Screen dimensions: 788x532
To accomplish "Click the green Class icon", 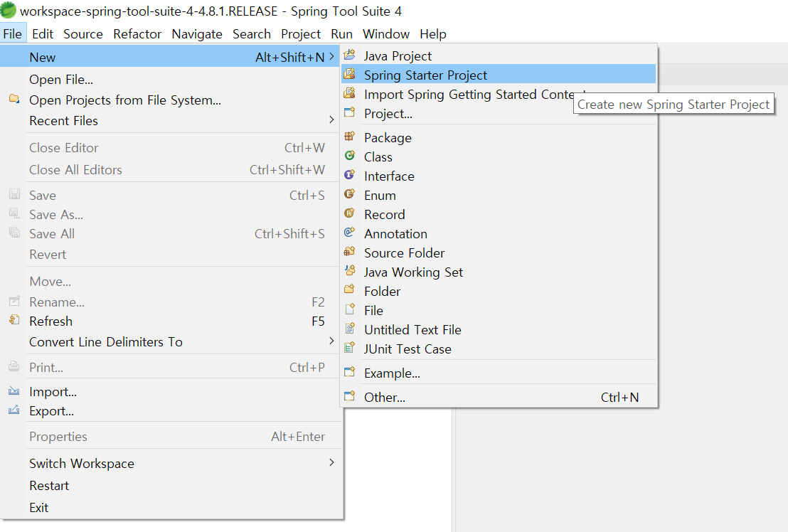I will click(350, 156).
